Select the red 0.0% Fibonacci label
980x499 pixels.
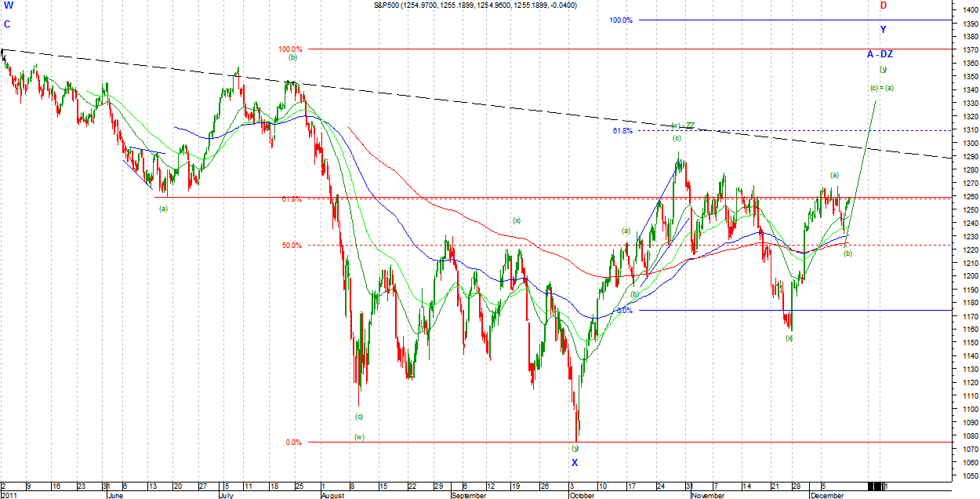click(x=293, y=443)
